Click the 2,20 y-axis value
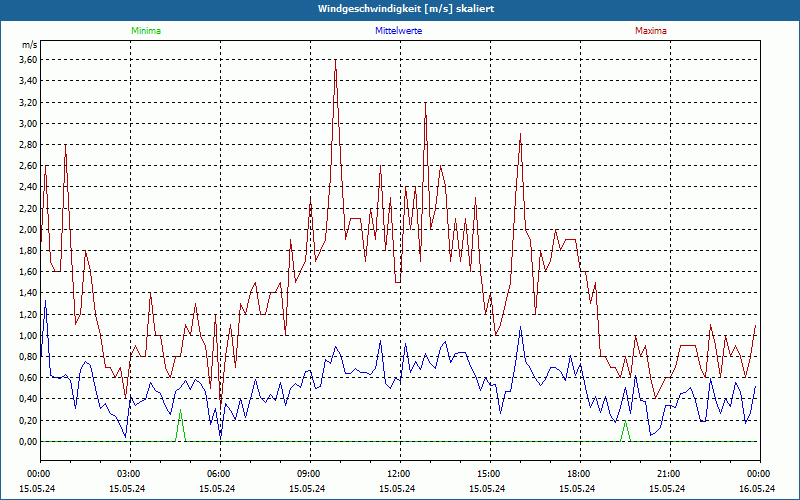800x500 pixels. [x=28, y=208]
